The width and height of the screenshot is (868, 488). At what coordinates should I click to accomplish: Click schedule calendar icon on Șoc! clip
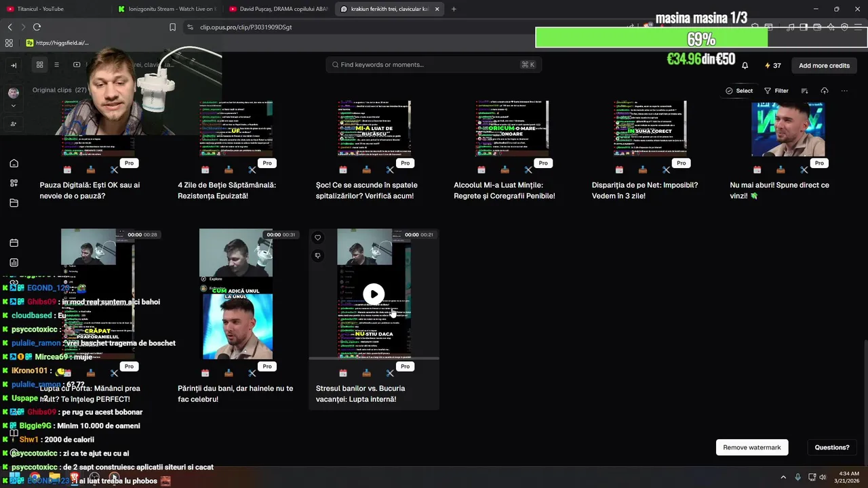pos(343,169)
